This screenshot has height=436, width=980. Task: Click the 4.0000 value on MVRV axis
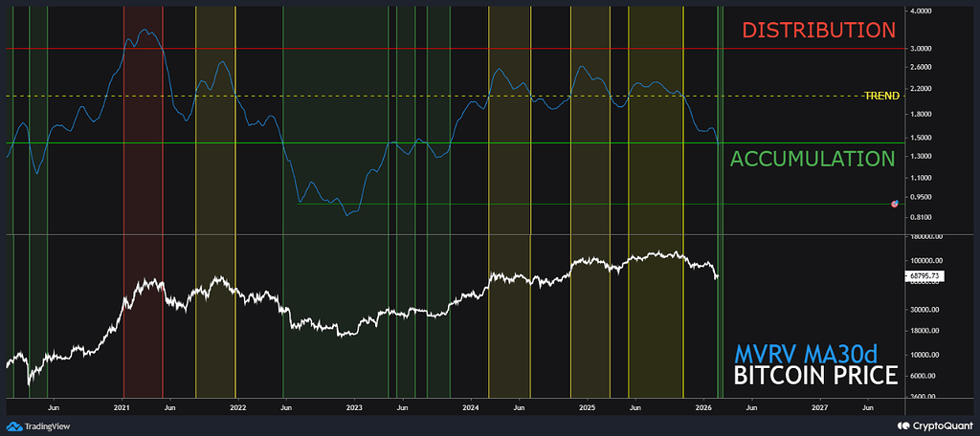click(922, 11)
